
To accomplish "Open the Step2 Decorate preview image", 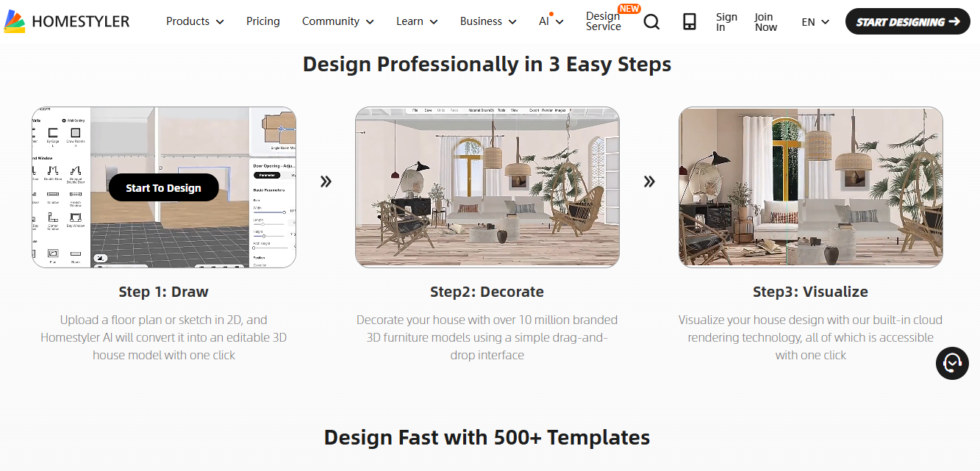I will tap(487, 187).
